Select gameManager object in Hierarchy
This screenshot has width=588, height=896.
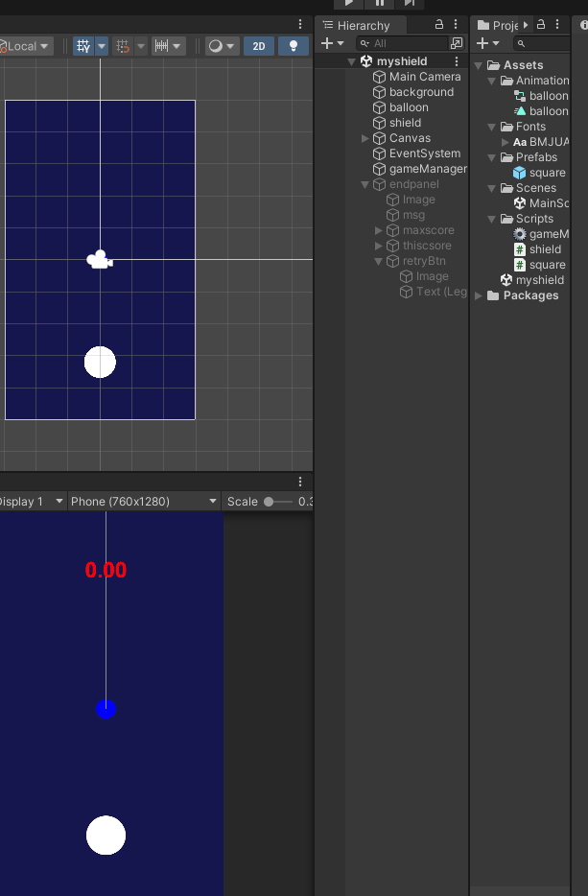point(419,169)
